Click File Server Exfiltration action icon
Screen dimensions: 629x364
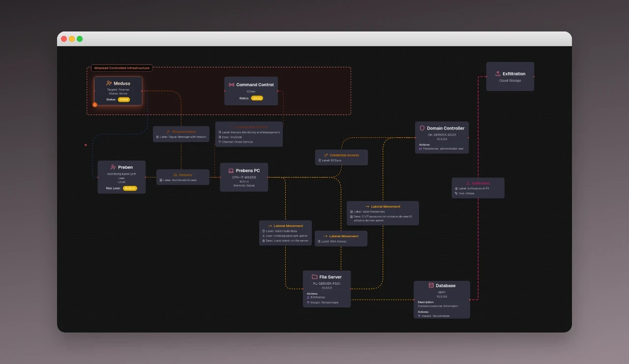click(308, 297)
